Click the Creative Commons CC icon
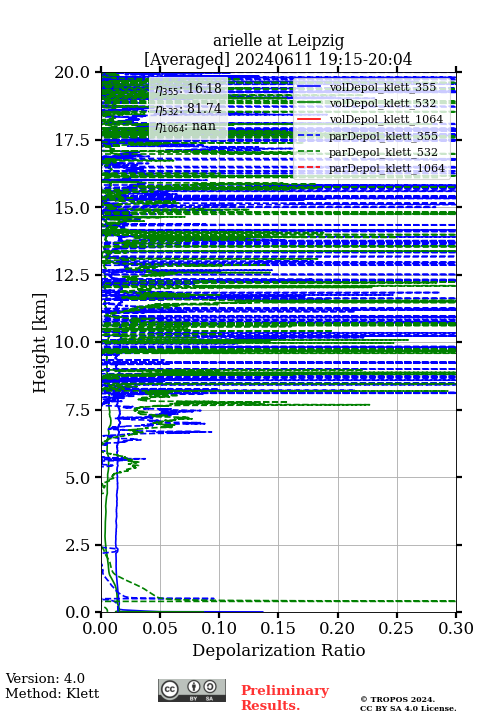The image size is (480, 720). coord(169,689)
